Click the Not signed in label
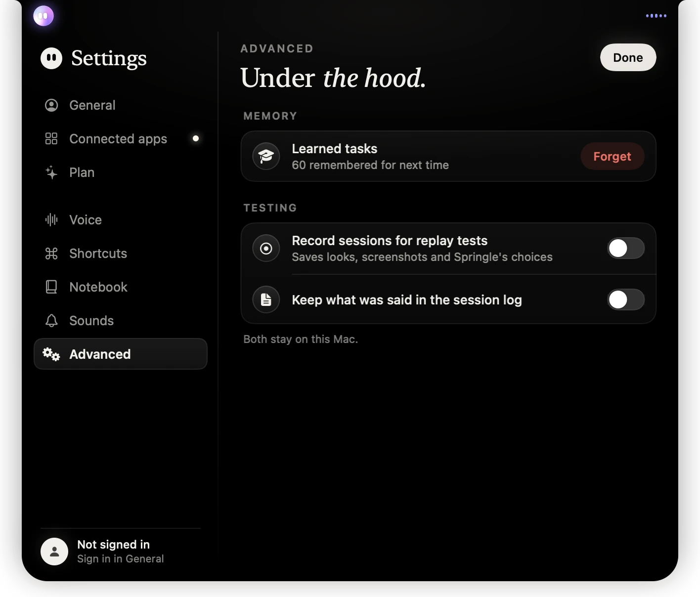 click(x=113, y=545)
